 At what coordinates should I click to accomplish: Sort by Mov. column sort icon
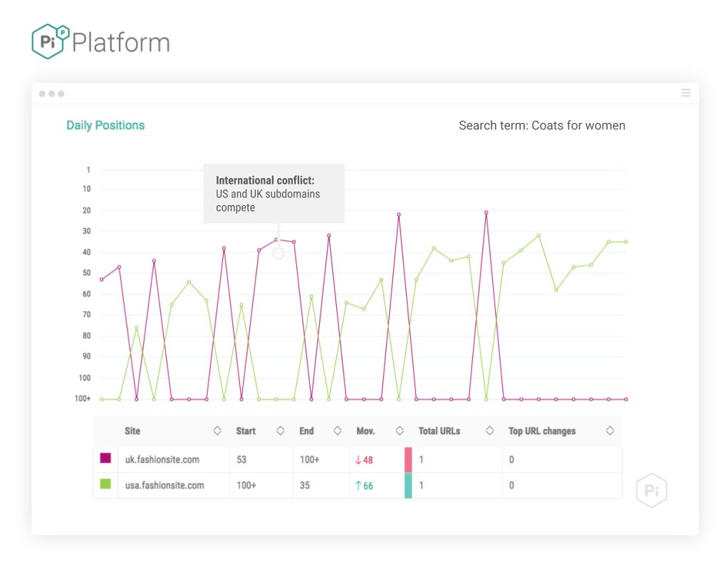pos(400,431)
